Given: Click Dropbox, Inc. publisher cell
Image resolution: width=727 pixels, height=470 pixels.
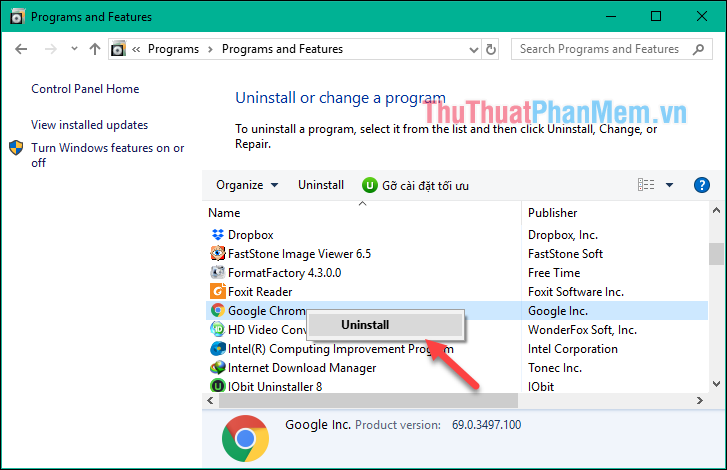Looking at the screenshot, I should click(563, 235).
